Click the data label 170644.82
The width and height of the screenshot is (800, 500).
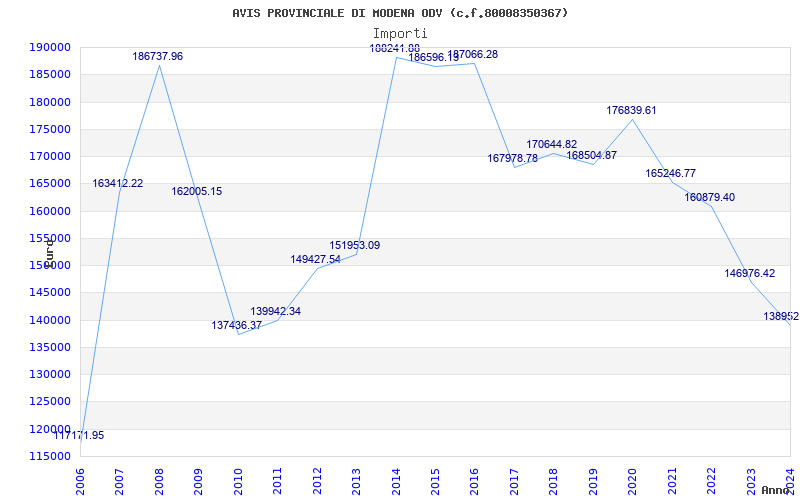(552, 144)
